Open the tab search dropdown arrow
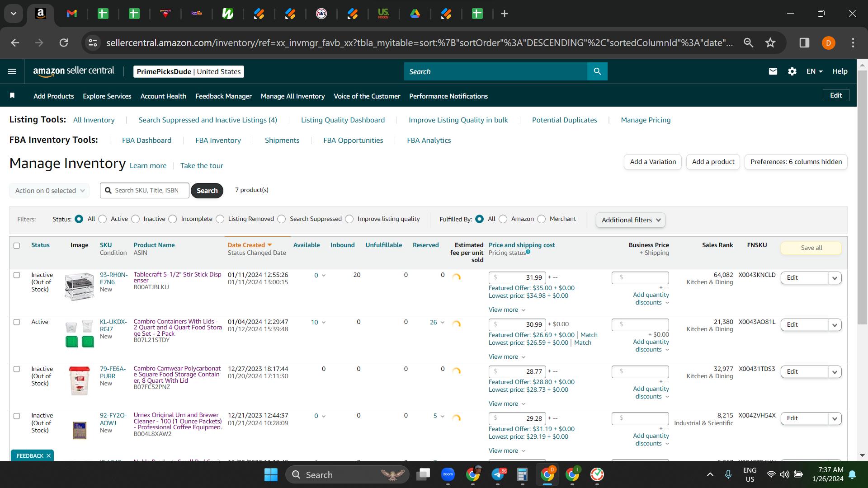 pyautogui.click(x=14, y=14)
